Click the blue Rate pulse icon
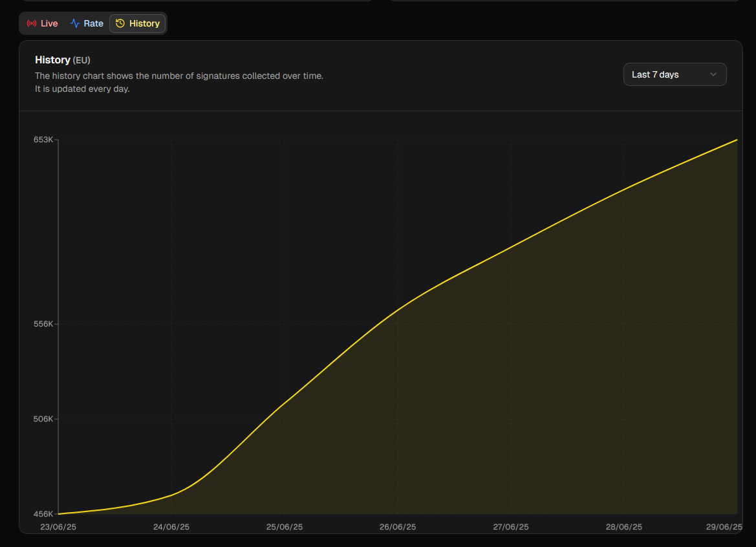Image resolution: width=756 pixels, height=547 pixels. (x=75, y=24)
